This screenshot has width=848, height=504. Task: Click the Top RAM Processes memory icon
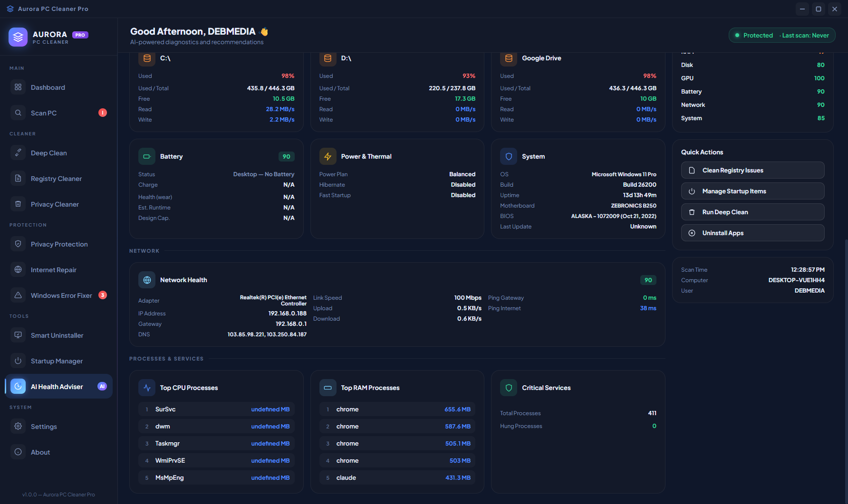pos(328,388)
